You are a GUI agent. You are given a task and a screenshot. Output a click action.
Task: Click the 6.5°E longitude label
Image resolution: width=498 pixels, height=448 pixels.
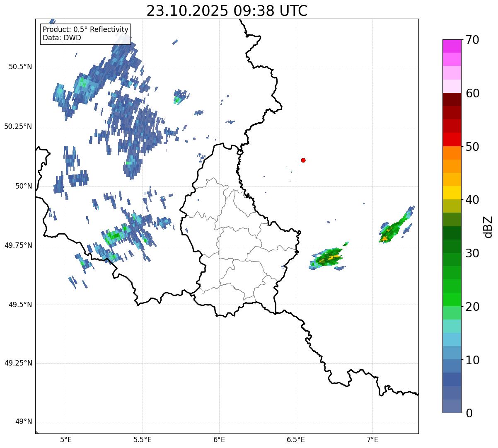296,440
